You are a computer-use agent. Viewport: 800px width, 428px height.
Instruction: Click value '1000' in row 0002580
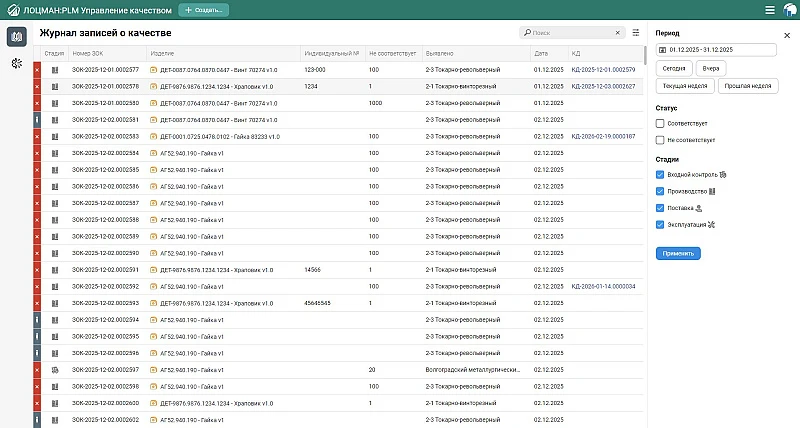[376, 103]
